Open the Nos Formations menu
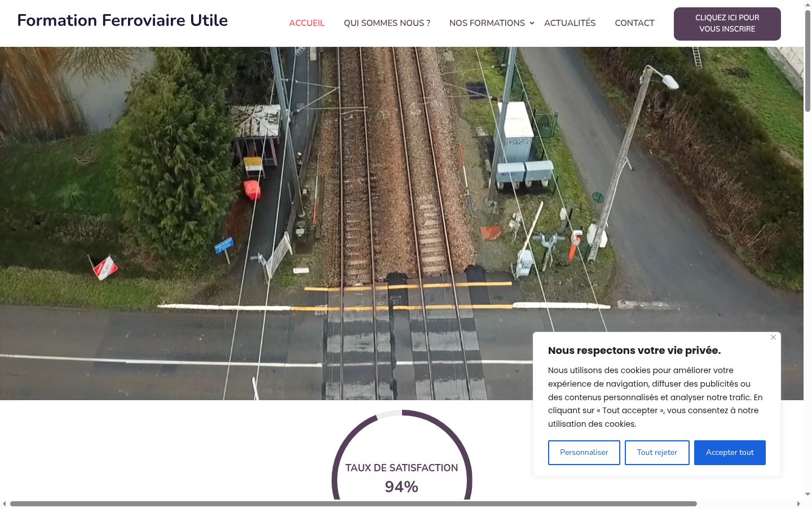The height and width of the screenshot is (508, 812). click(487, 23)
